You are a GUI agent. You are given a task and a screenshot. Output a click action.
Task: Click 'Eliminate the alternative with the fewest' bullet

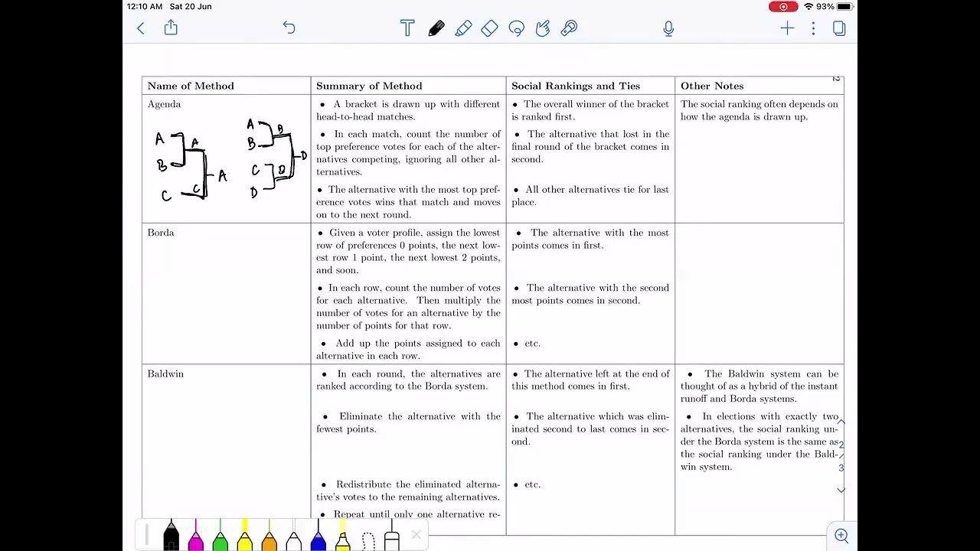(408, 422)
